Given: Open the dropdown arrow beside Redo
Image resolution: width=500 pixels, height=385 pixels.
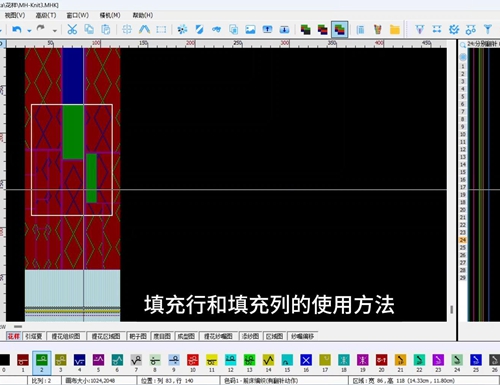Looking at the screenshot, I should point(55,31).
